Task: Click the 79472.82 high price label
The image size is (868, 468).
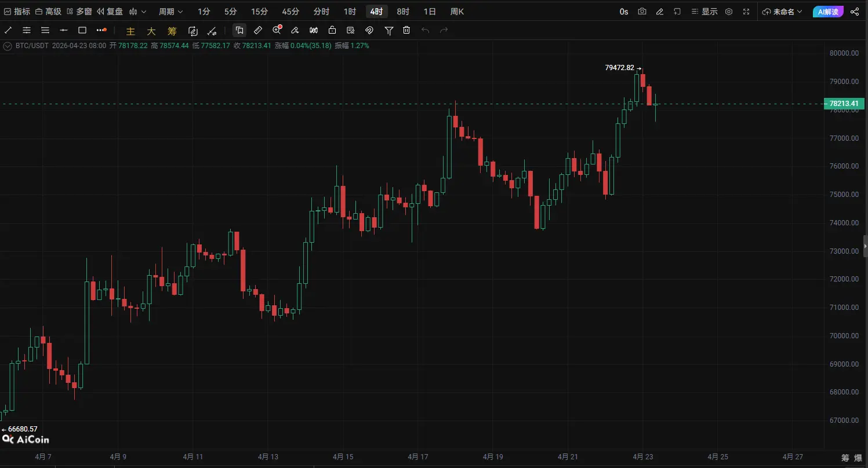Action: click(x=619, y=68)
